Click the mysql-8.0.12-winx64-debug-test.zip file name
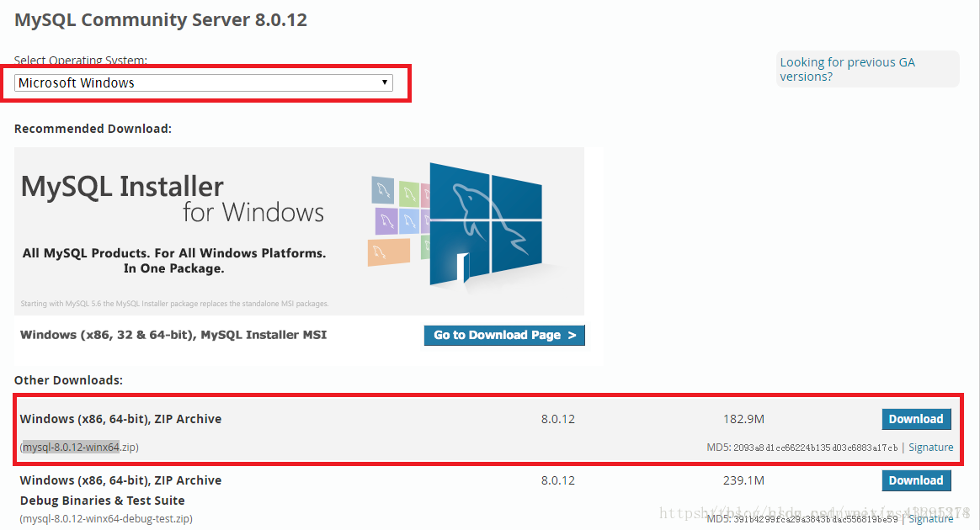Image resolution: width=980 pixels, height=530 pixels. (106, 519)
